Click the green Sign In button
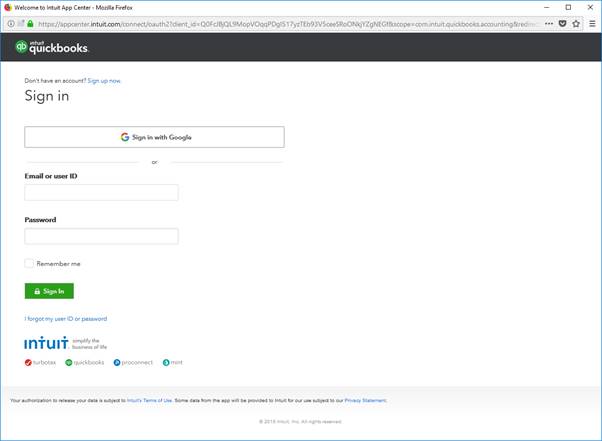This screenshot has width=602, height=441. click(49, 291)
